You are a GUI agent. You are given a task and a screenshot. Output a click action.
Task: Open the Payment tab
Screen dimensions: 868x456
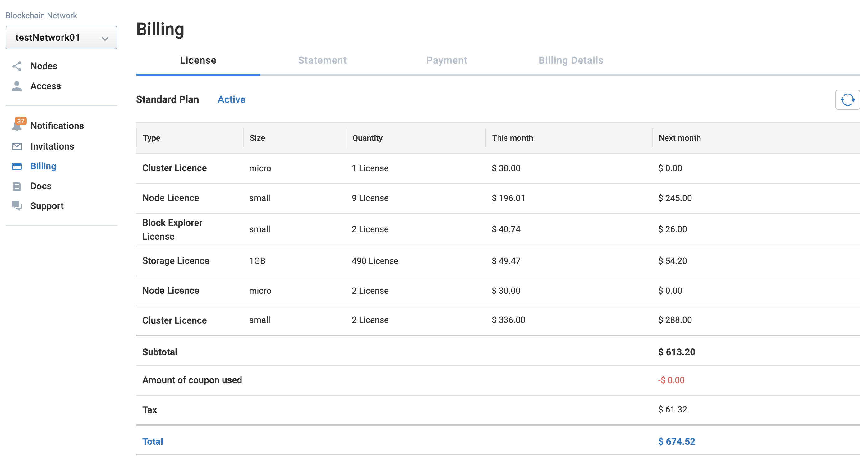pyautogui.click(x=447, y=60)
